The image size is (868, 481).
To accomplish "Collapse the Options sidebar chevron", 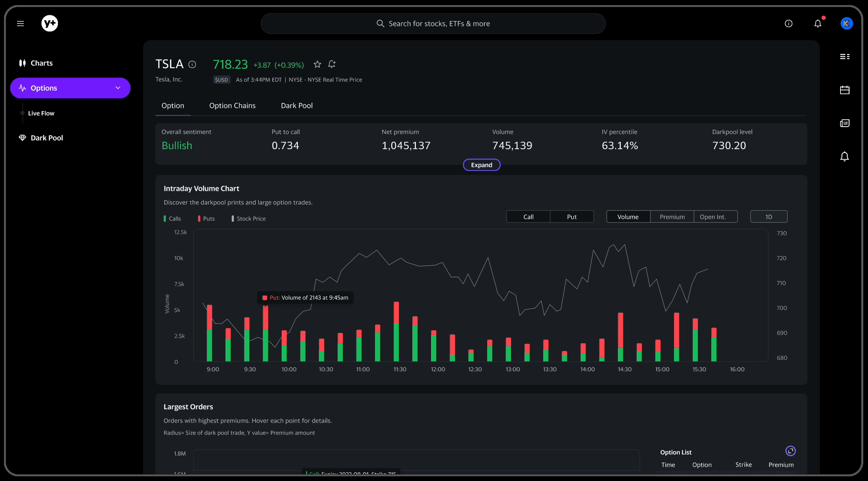I will click(x=118, y=88).
